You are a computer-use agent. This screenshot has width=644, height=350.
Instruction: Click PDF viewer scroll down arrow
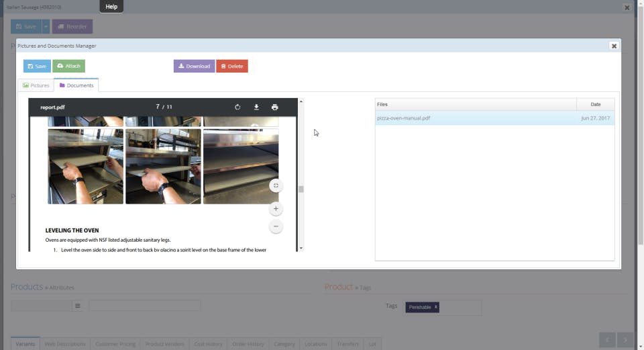point(301,248)
